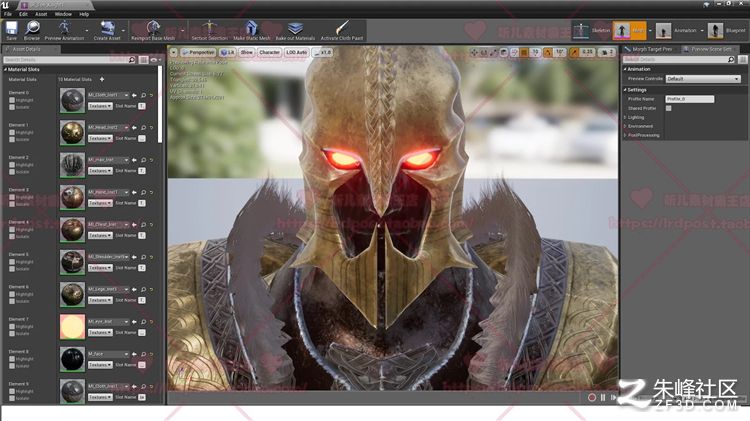Viewport: 750px width, 421px height.
Task: Click the Preview Animation toolbar icon
Action: click(64, 27)
